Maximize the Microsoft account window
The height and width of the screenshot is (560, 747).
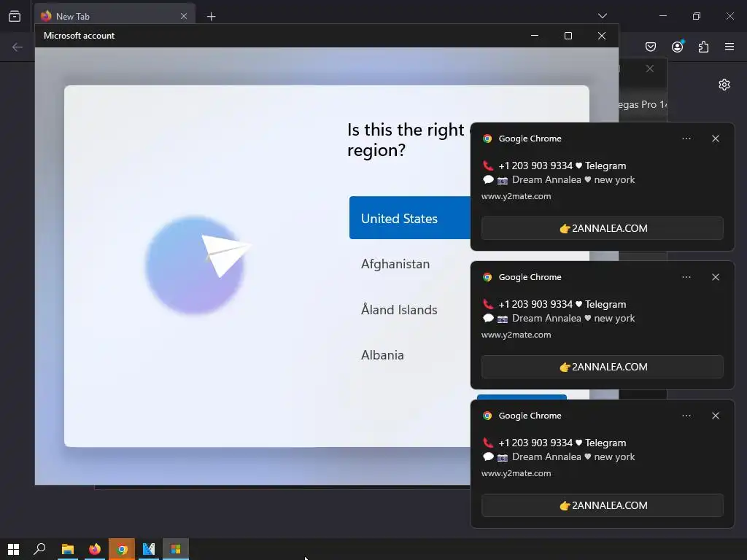pos(568,36)
